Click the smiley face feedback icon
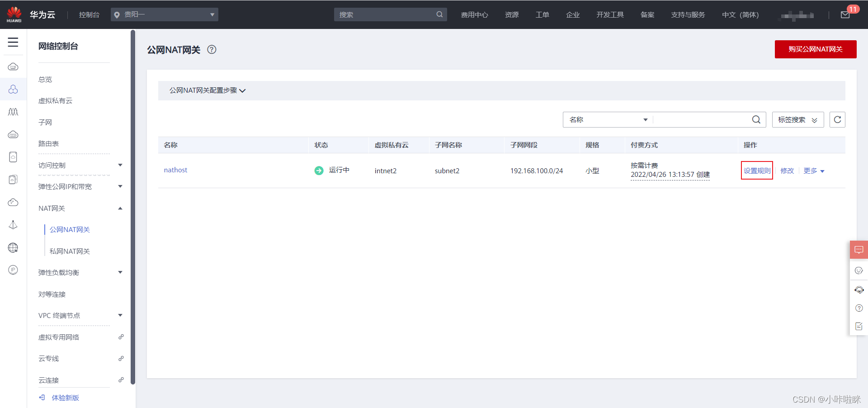Viewport: 868px width, 408px height. pos(859,270)
